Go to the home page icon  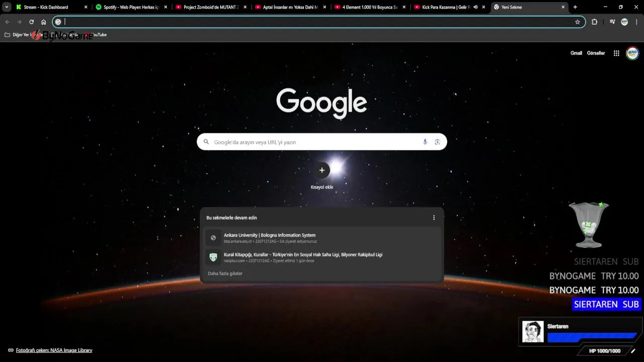point(44,22)
